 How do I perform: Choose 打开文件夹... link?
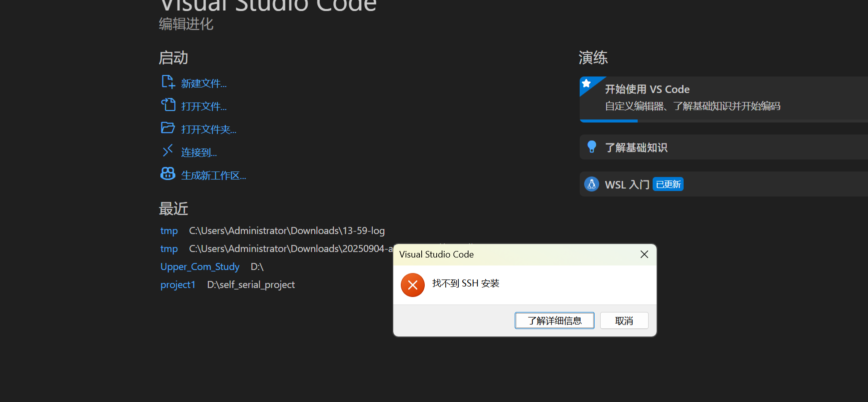(x=209, y=129)
